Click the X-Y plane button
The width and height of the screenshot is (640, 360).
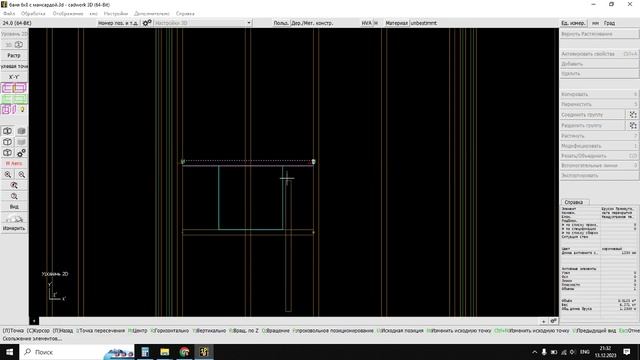pos(14,77)
